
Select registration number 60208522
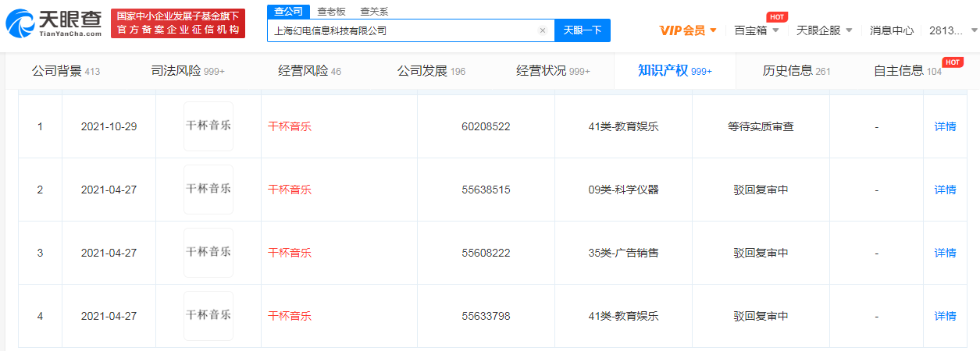tap(486, 126)
